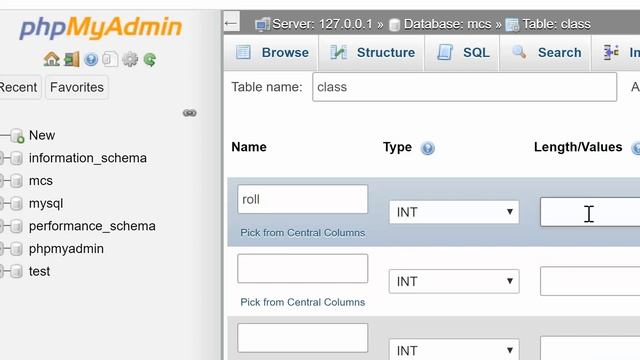Viewport: 640px width, 360px height.
Task: Reload navigation panel with green refresh icon
Action: tap(149, 60)
